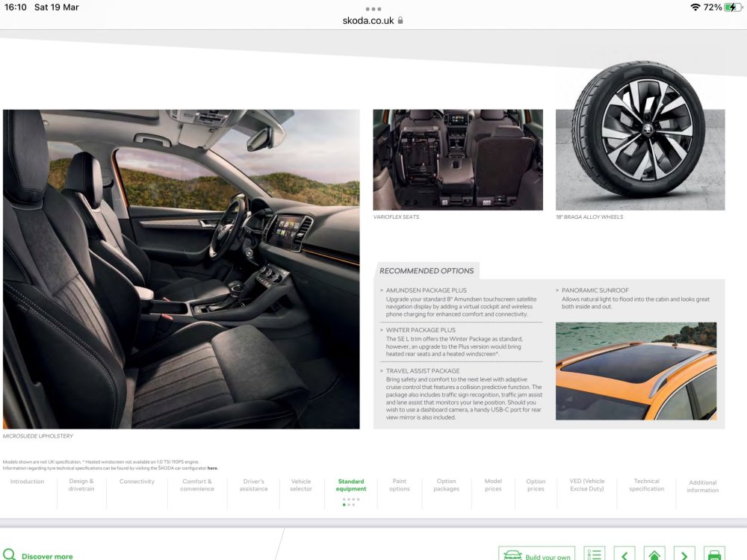
Task: Open the contents list icon
Action: pos(595,554)
